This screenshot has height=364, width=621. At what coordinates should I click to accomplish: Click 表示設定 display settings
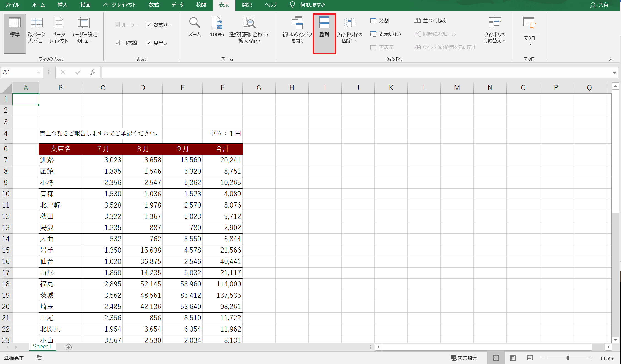click(464, 358)
